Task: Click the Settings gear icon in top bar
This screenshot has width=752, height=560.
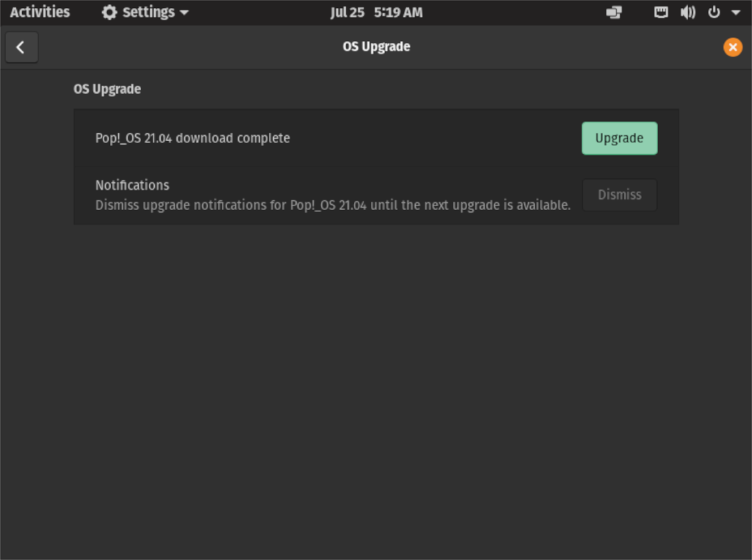Action: pyautogui.click(x=109, y=12)
